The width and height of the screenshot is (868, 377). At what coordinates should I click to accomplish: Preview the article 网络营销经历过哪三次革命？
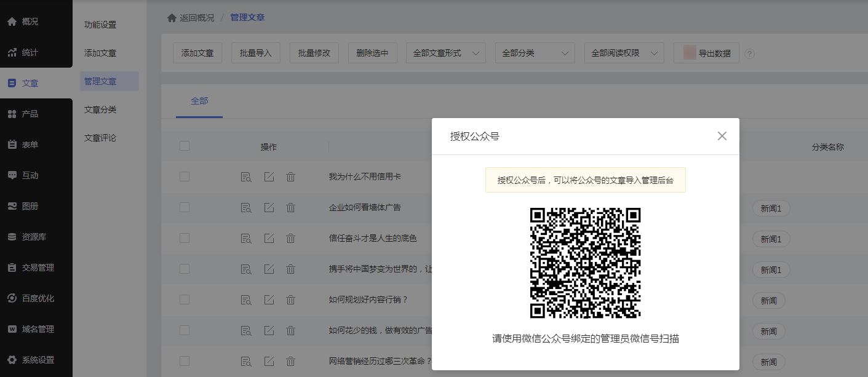point(246,362)
